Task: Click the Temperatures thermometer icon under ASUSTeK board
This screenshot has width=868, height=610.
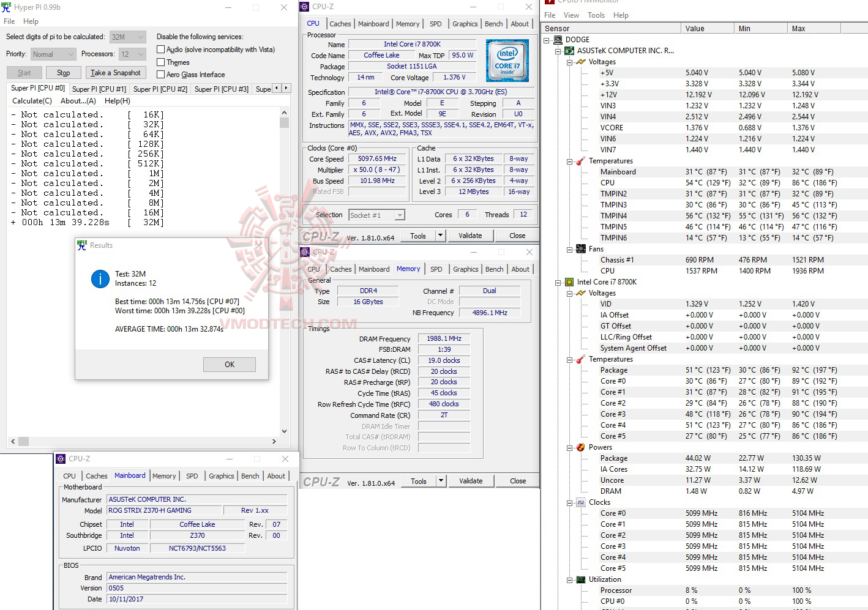Action: pyautogui.click(x=581, y=161)
